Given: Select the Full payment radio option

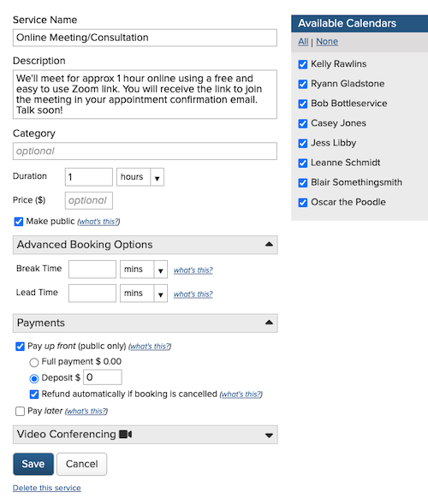Looking at the screenshot, I should pos(33,362).
